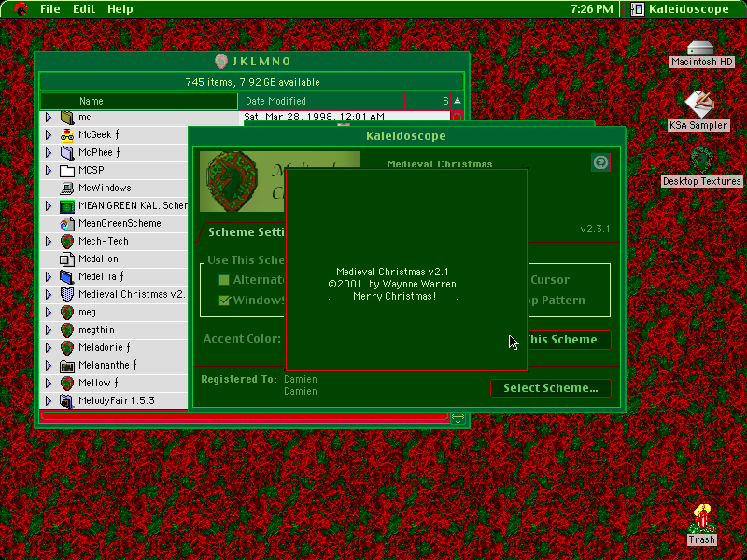
Task: Select the Meladorie ƒ shield icon
Action: click(67, 347)
